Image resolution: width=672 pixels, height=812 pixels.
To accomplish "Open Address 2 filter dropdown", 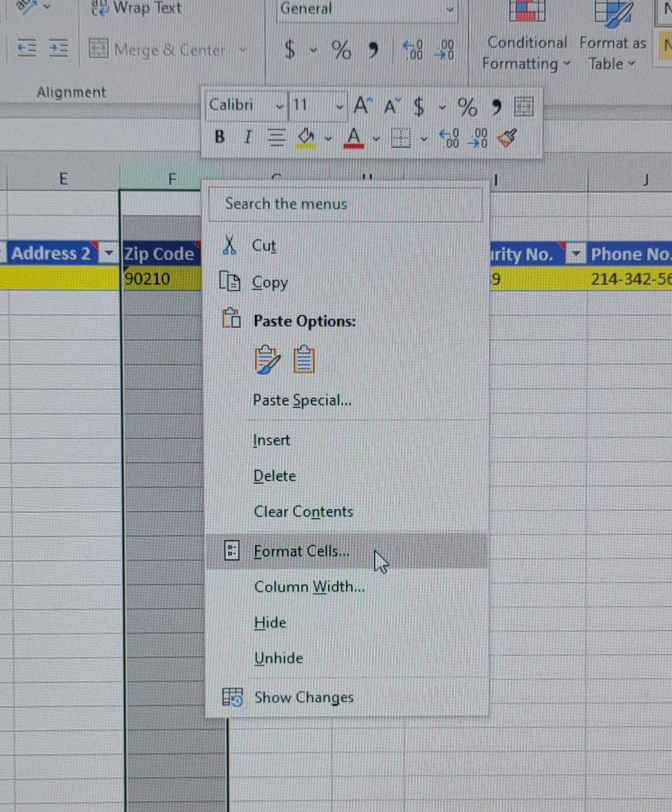I will point(108,254).
